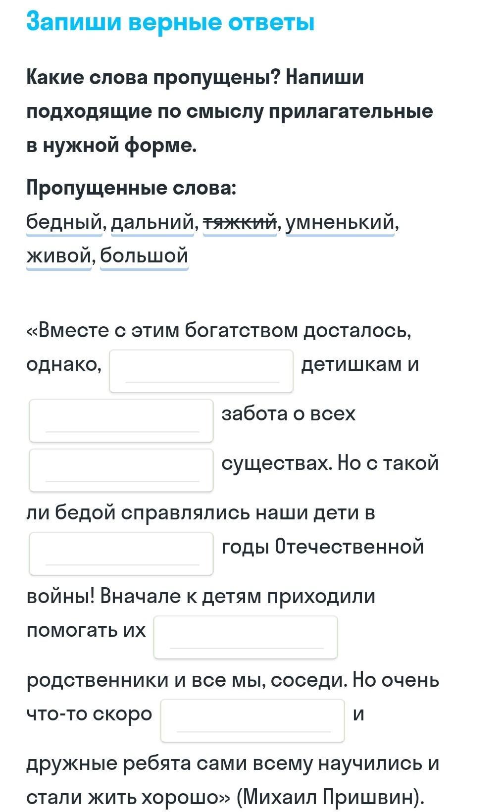Select the blank before «годы Отечественной»
The width and height of the screenshot is (504, 812).
click(121, 553)
